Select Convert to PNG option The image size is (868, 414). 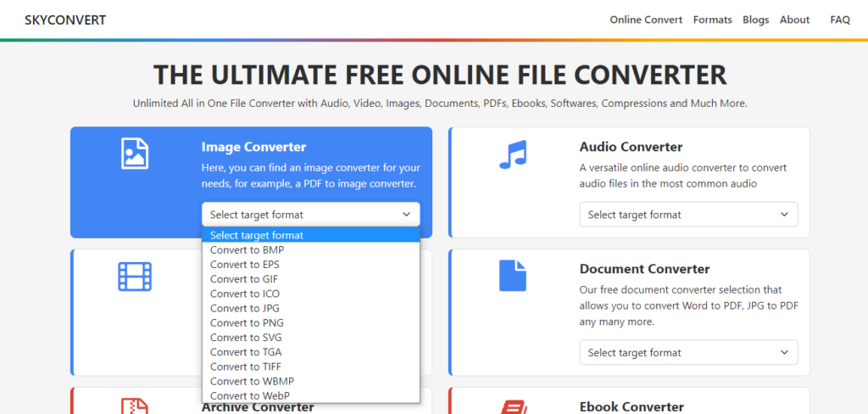click(x=247, y=323)
